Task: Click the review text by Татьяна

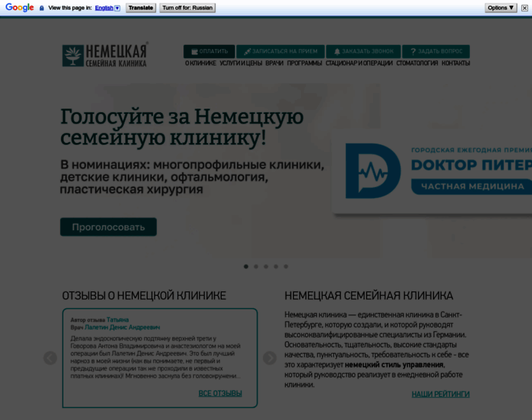Action: tap(155, 357)
